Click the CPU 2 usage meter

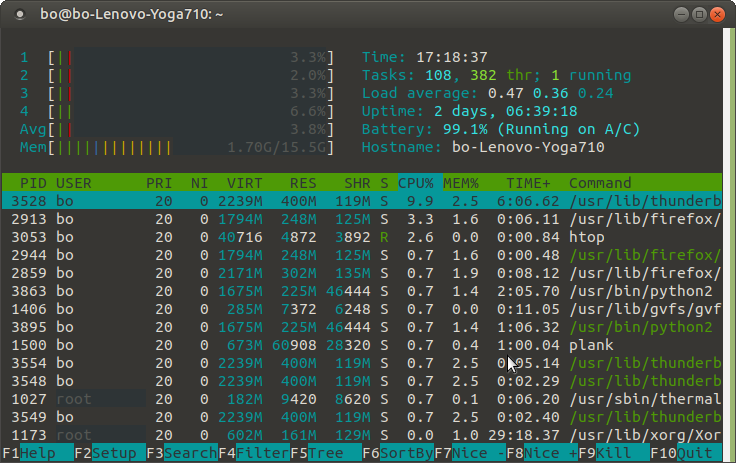point(176,75)
